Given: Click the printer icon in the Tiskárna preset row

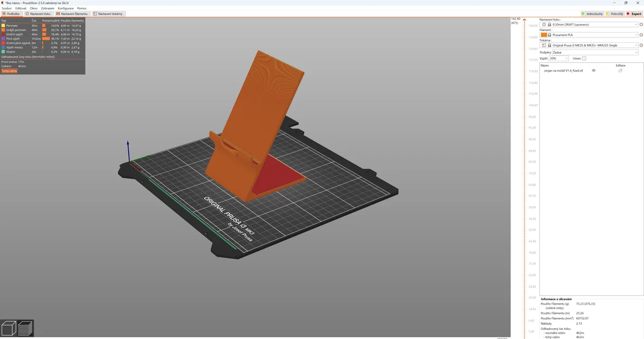Looking at the screenshot, I should click(544, 44).
